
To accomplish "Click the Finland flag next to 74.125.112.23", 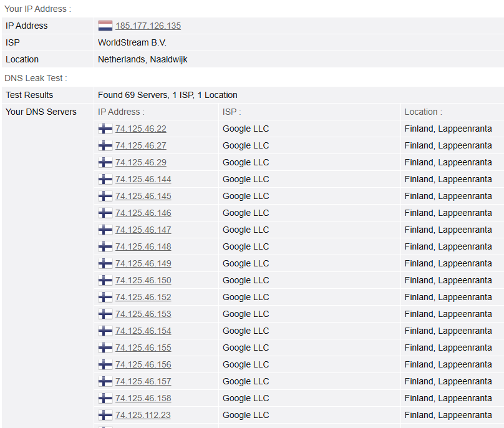I will [105, 415].
